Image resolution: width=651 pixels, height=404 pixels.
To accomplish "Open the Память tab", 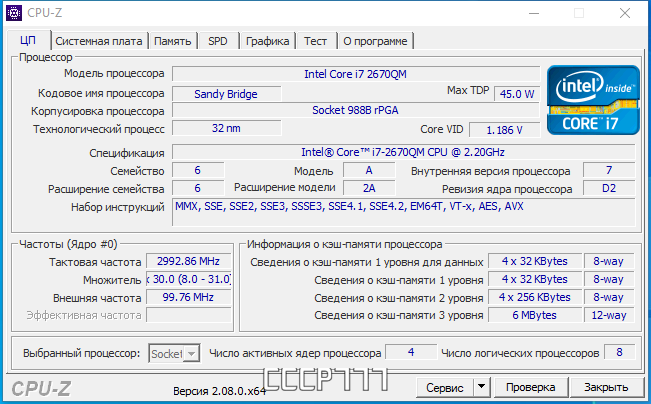I will (173, 41).
